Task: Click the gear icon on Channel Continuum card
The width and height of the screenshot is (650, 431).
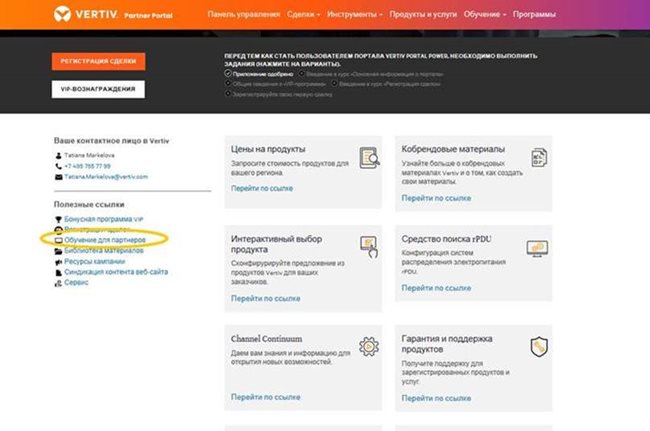Action: coord(369,346)
